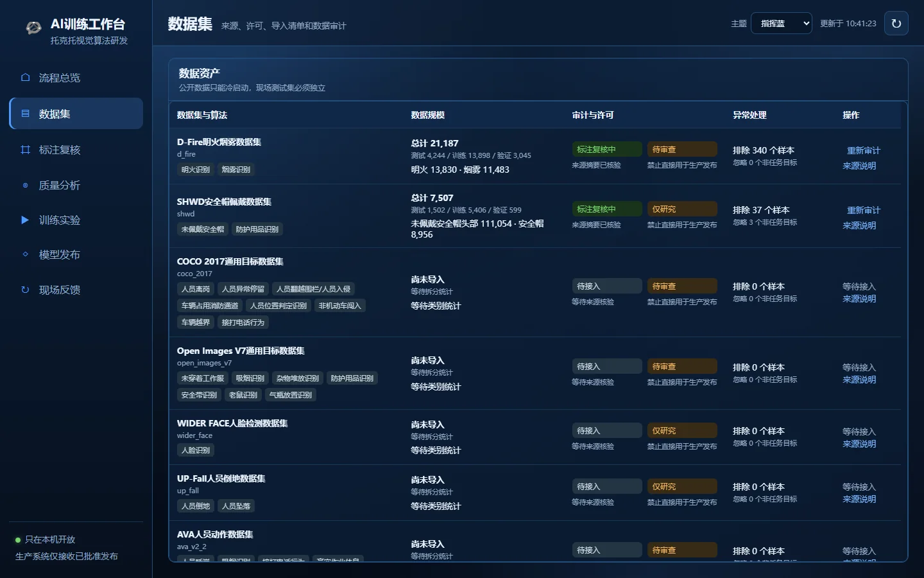The height and width of the screenshot is (578, 924).
Task: Click the 流程总览 home icon in sidebar
Action: (25, 78)
